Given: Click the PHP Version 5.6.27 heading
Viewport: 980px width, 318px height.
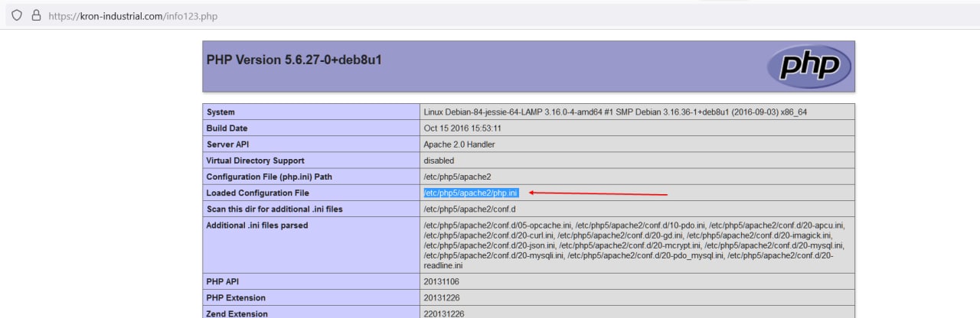Looking at the screenshot, I should [294, 60].
